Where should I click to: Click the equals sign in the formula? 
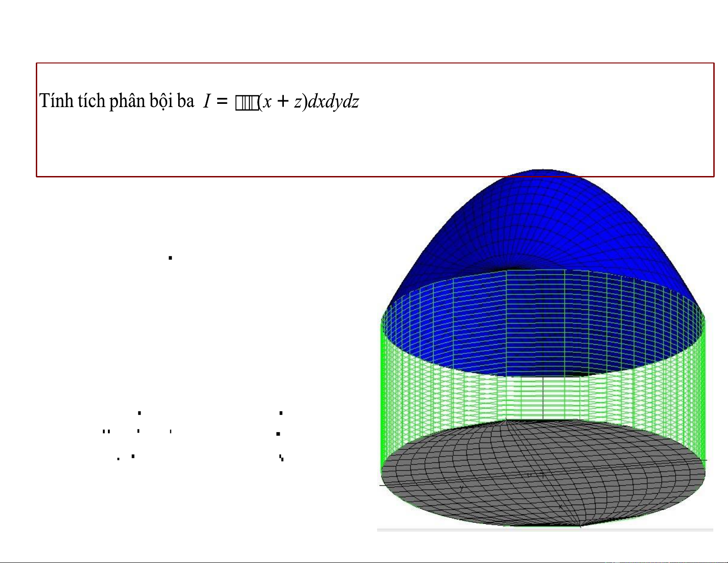222,102
